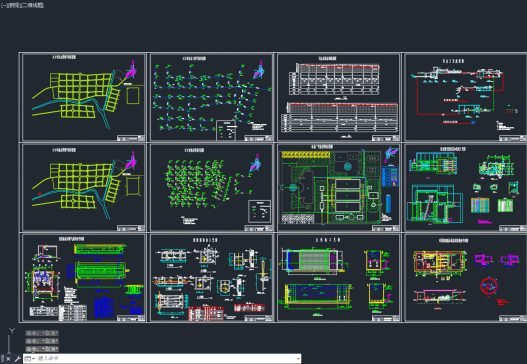Expand command history arrow at command line end
Viewport: 527px width, 364px height.
[x=298, y=359]
